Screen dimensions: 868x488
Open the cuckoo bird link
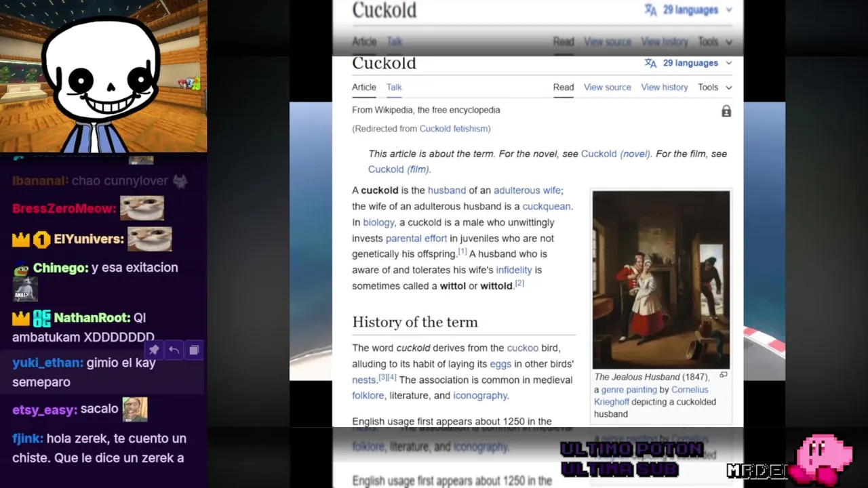tap(523, 348)
